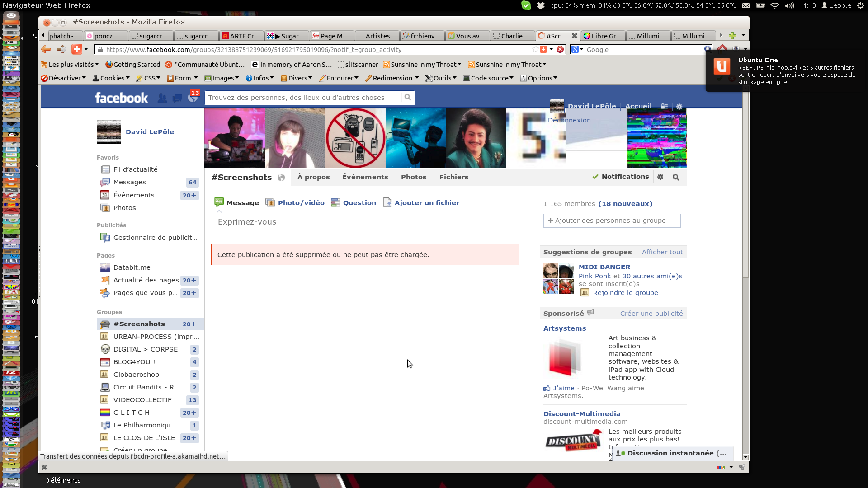Click the search submit magnifier button
Viewport: 868px width, 488px height.
[407, 97]
